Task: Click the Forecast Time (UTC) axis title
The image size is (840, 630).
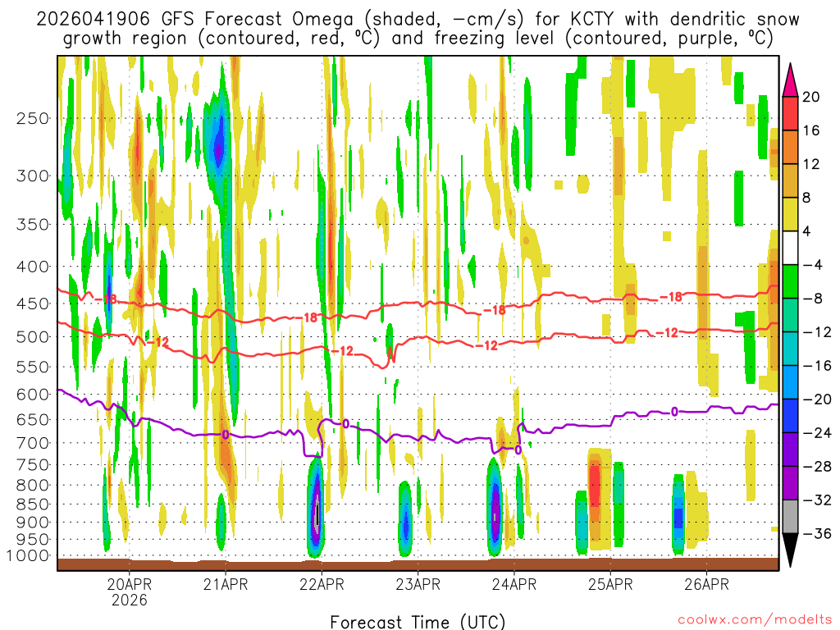Action: tap(418, 621)
